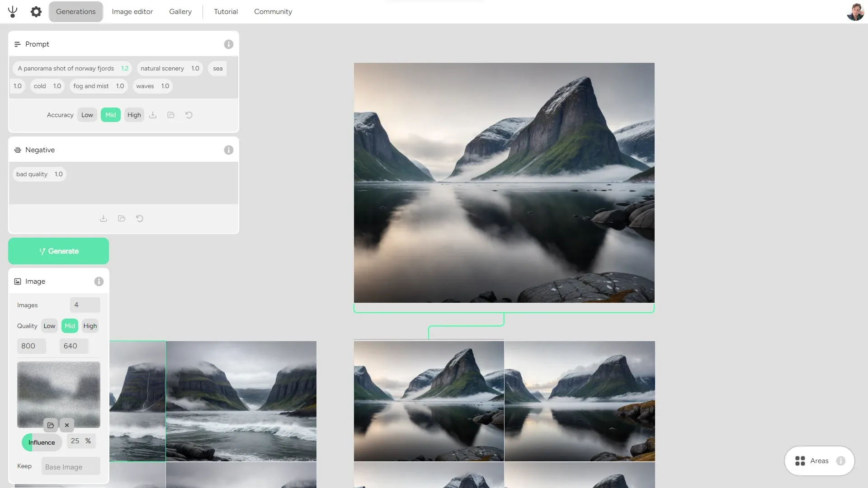Click the Prompt header lines icon

[18, 44]
